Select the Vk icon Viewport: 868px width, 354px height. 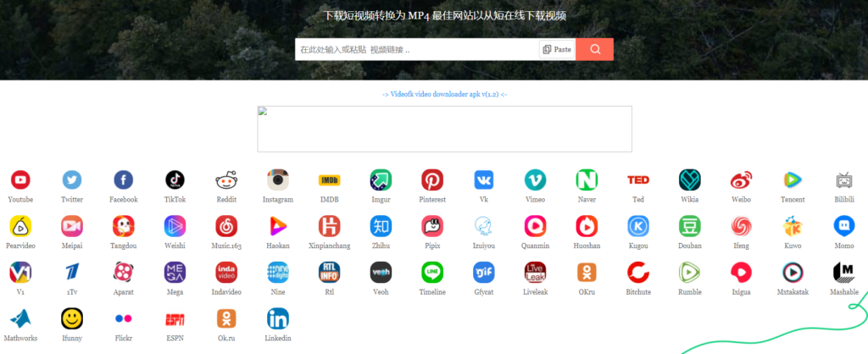[x=484, y=180]
